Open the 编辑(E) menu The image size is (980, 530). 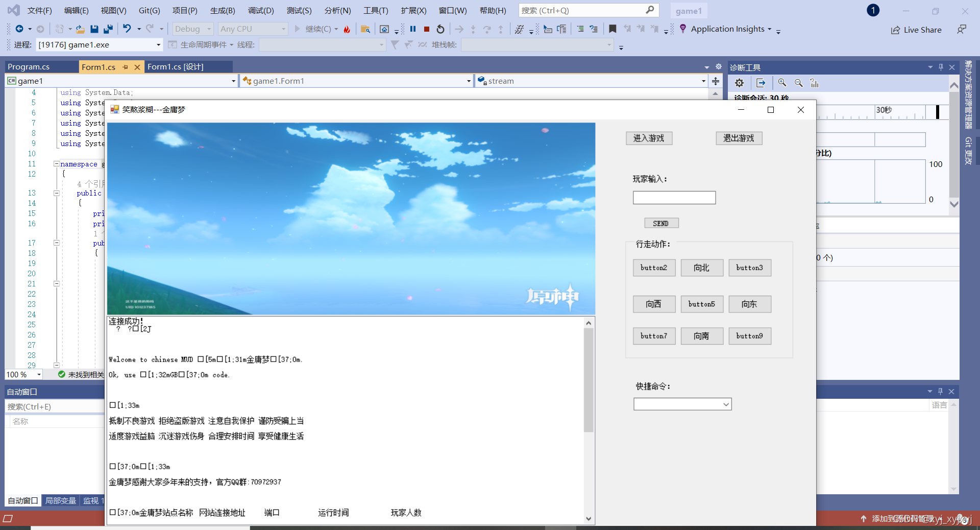[x=76, y=10]
